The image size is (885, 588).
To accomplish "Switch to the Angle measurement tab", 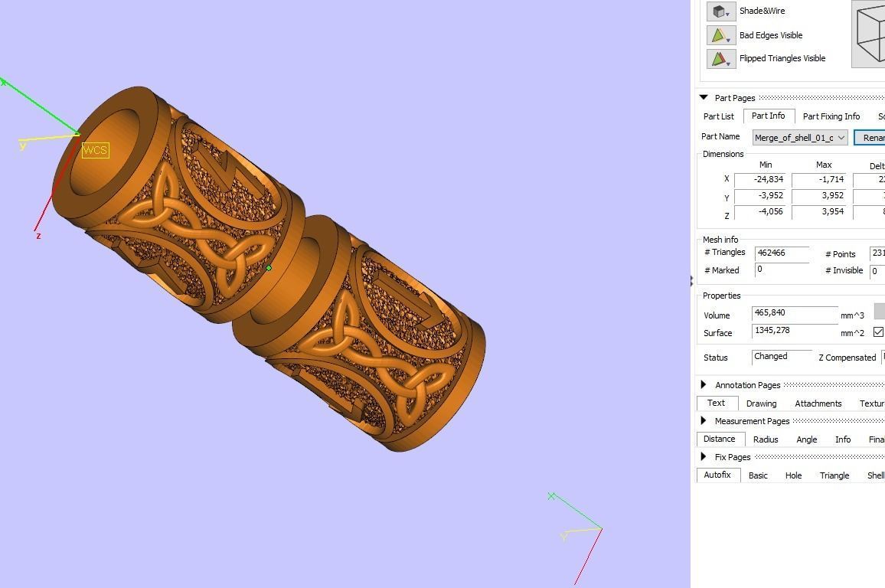I will point(807,439).
